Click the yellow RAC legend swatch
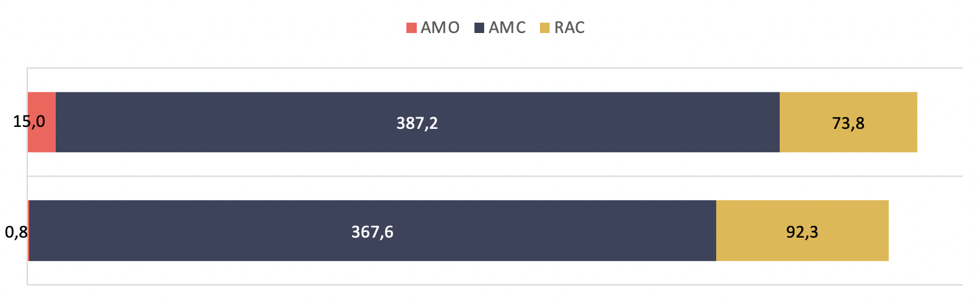Screen dimensions: 980x303 tap(545, 28)
